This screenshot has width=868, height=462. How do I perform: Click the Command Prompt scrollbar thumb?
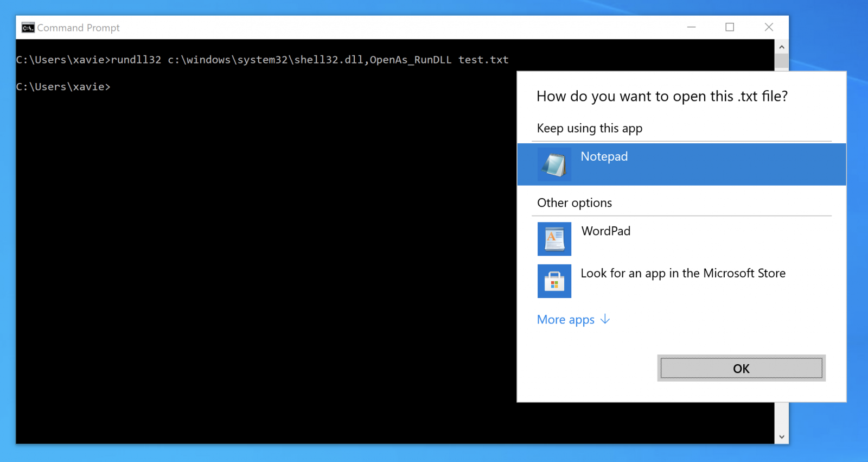[781, 61]
